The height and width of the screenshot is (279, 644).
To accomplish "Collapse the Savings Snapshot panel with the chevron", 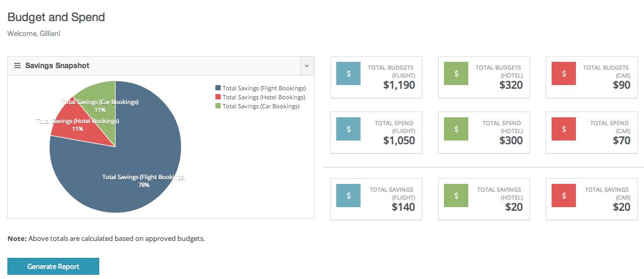I will [307, 66].
